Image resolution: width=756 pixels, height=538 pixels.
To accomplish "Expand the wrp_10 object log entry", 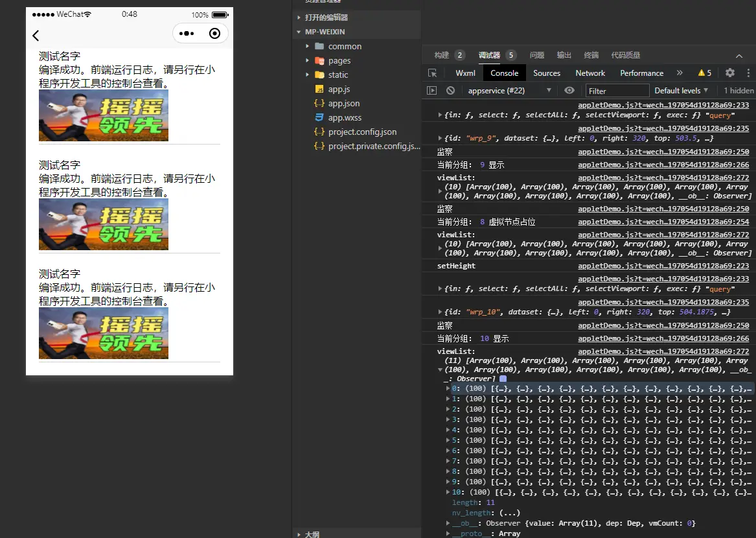I will coord(441,312).
